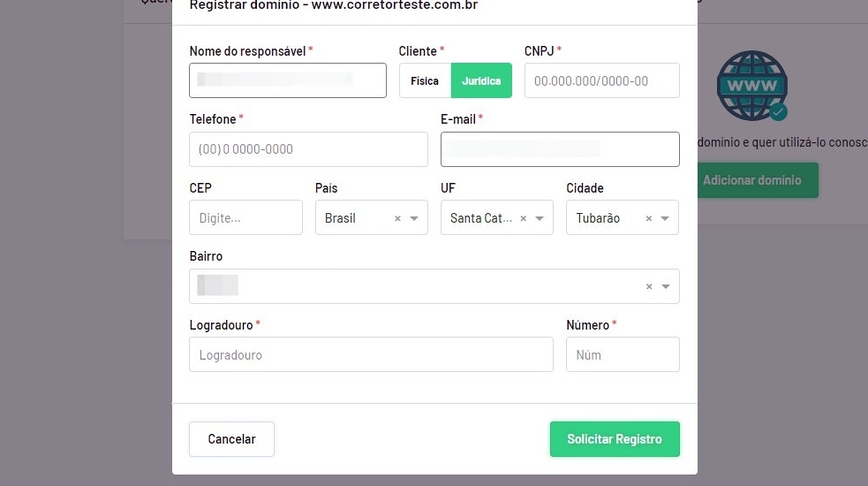Select Jurídica client type
868x486 pixels.
coord(481,80)
